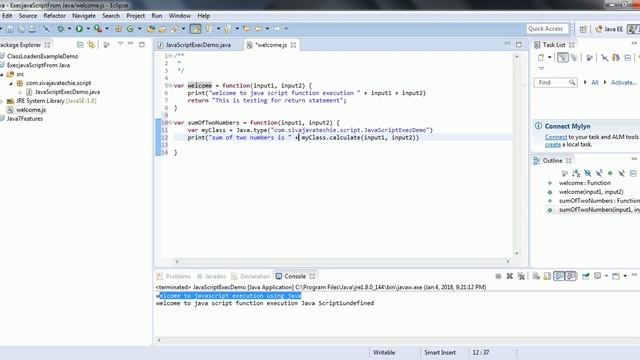The height and width of the screenshot is (360, 640).
Task: Open the Refactor menu
Action: click(x=54, y=16)
